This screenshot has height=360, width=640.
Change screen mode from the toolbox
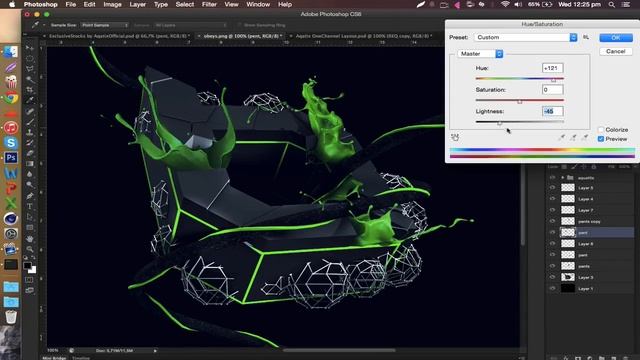click(x=29, y=290)
